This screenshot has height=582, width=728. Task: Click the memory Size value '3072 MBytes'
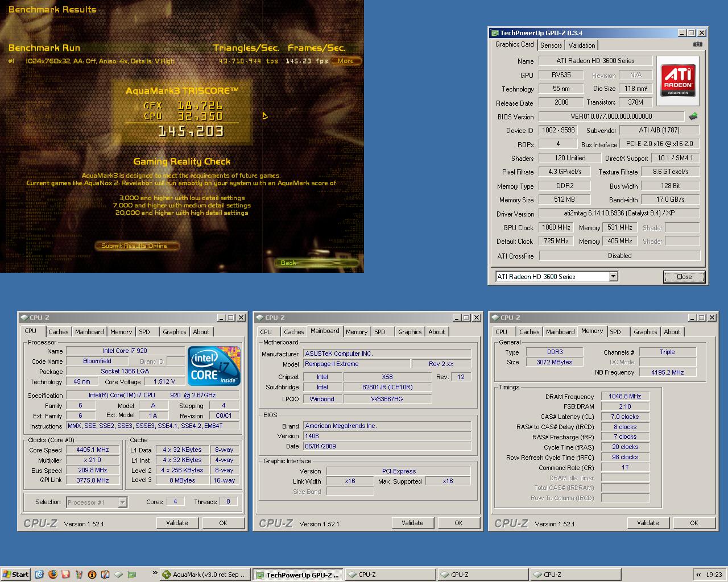(x=554, y=362)
